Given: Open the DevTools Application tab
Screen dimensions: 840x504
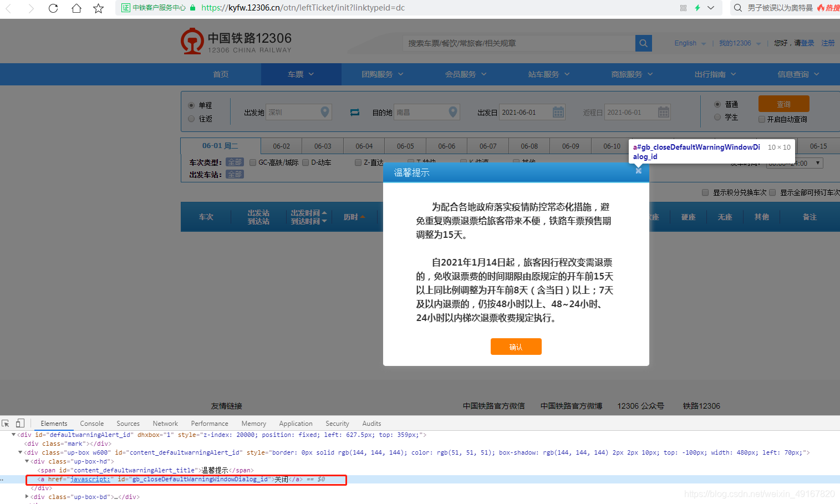Looking at the screenshot, I should pos(296,424).
